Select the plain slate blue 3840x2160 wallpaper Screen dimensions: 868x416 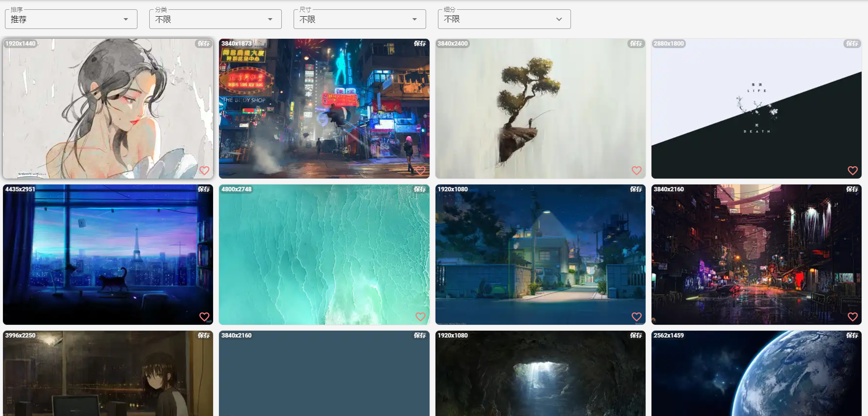pyautogui.click(x=324, y=378)
